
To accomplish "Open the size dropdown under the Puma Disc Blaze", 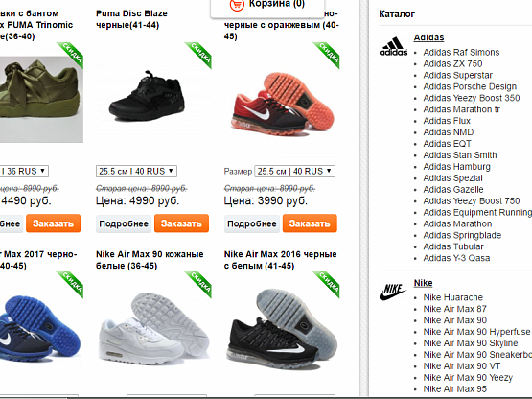I will pyautogui.click(x=136, y=171).
